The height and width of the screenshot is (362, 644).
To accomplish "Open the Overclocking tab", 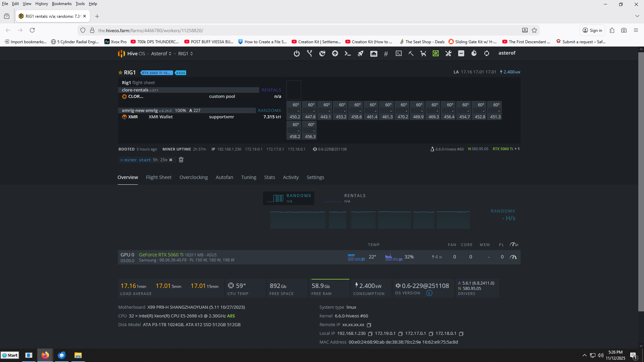I will 194,177.
